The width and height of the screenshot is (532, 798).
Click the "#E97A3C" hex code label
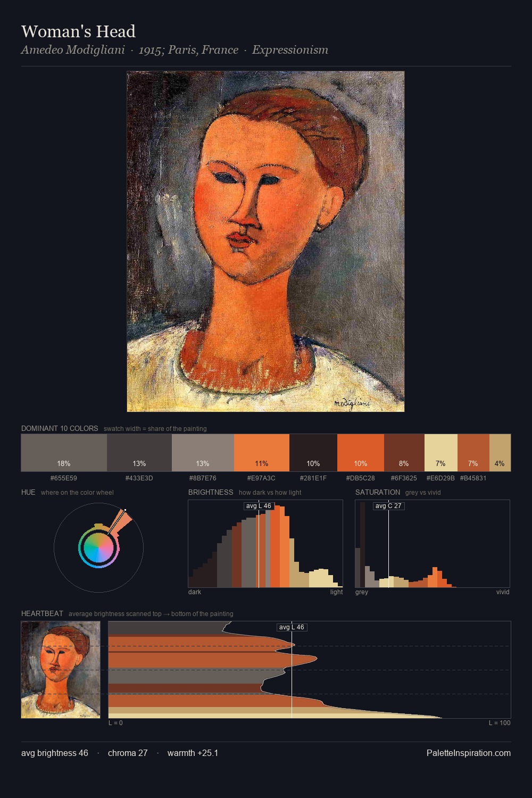(262, 478)
